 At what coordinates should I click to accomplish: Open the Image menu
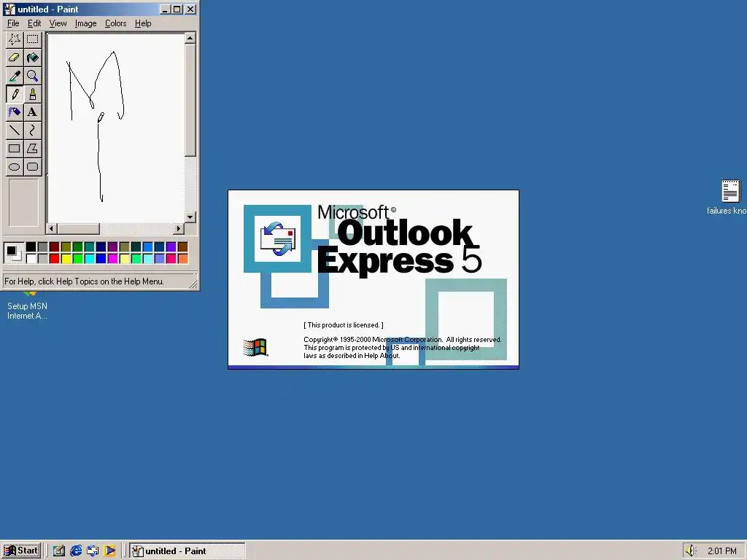pyautogui.click(x=86, y=23)
